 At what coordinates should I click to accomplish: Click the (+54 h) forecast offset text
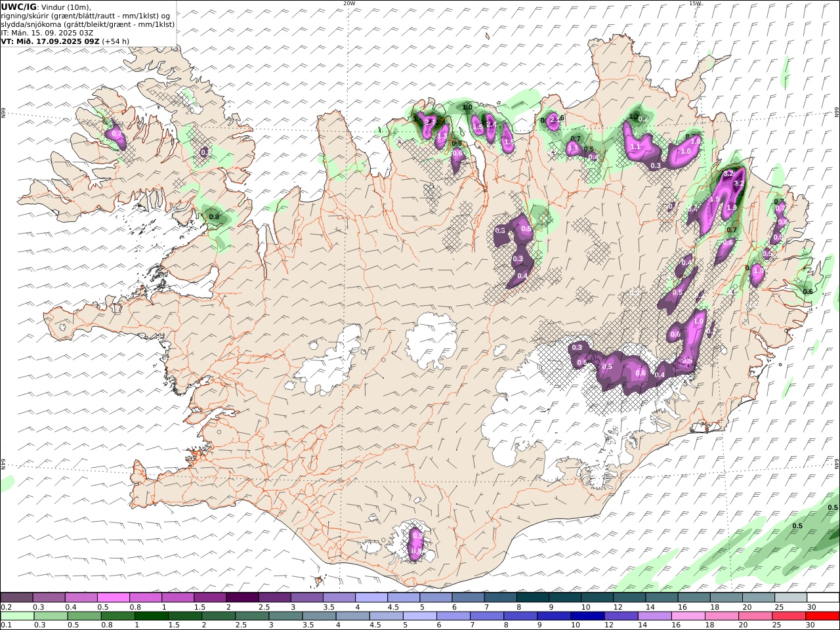[x=115, y=41]
